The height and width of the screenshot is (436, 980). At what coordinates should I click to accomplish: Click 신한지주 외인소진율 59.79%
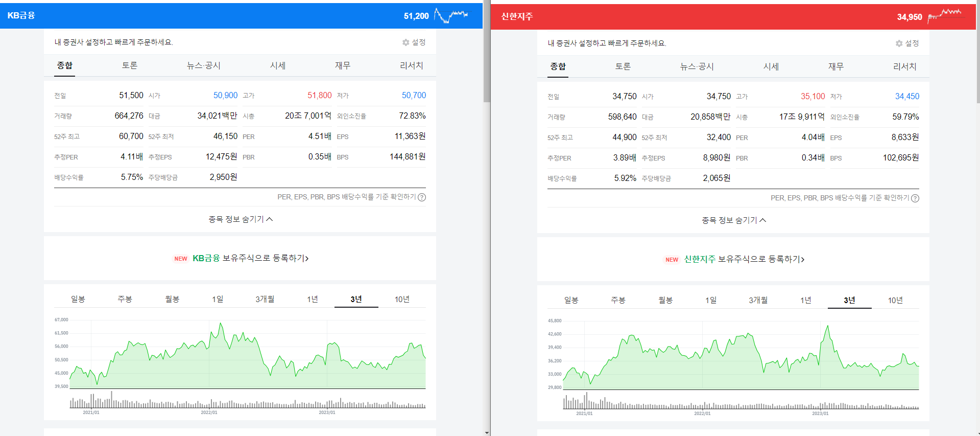click(905, 117)
